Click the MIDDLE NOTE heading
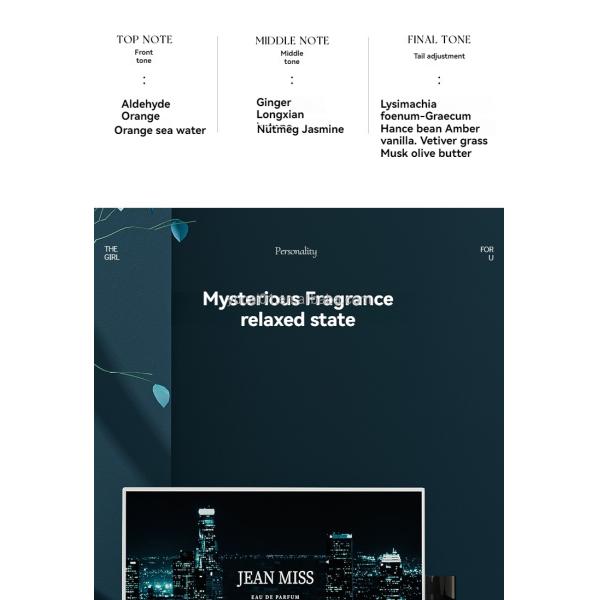Screen dimensions: 600x600 [x=292, y=41]
